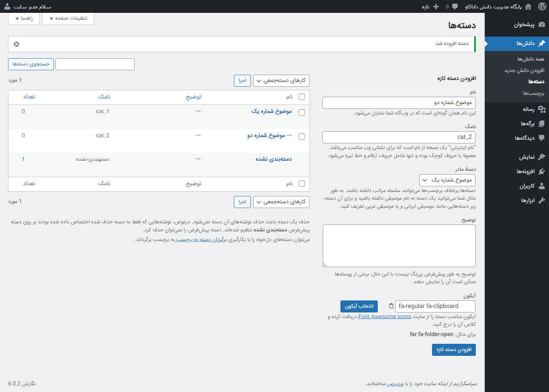Open دستهٔ مادر parent category dropdown
This screenshot has width=549, height=392.
447,180
